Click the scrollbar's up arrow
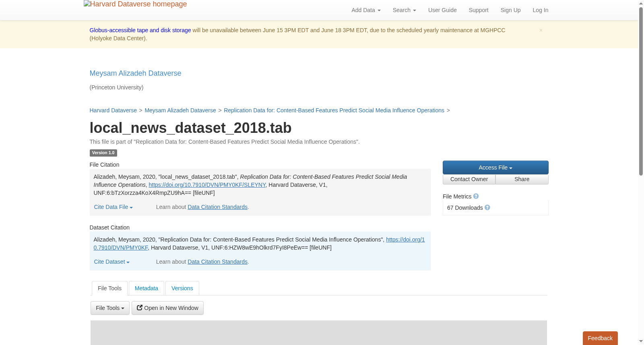Image resolution: width=644 pixels, height=345 pixels. tap(641, 3)
